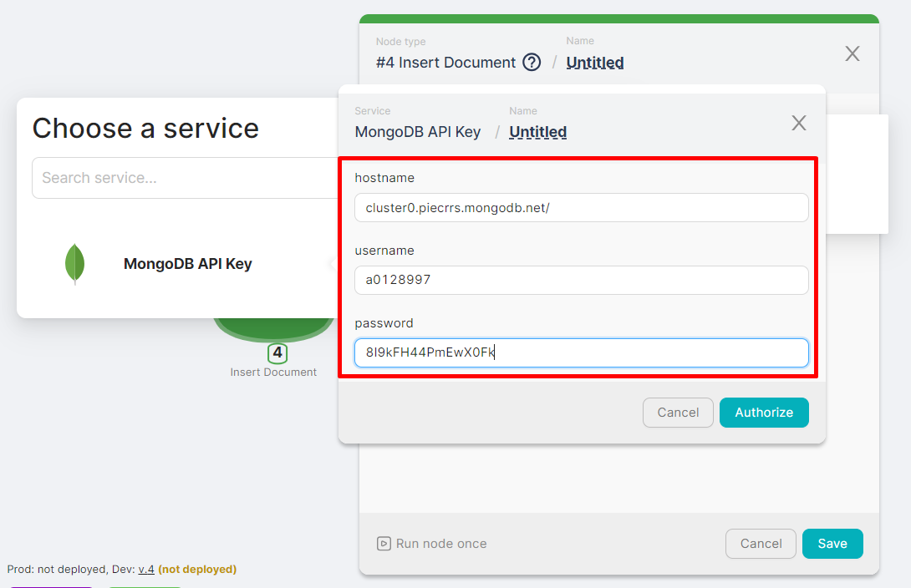Screen dimensions: 911x588
Task: Click the Insert Document label under node
Action: 273,373
